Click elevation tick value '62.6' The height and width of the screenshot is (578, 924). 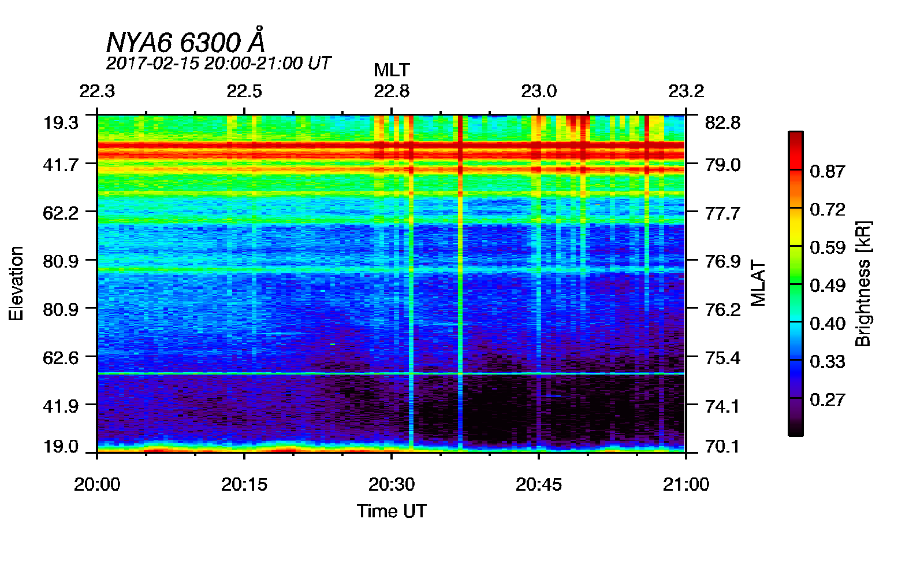point(61,358)
